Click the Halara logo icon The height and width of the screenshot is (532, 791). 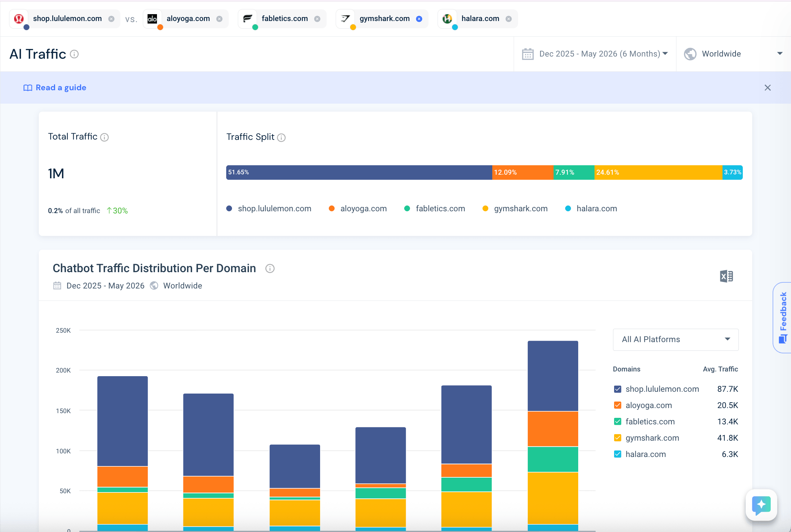pos(447,18)
